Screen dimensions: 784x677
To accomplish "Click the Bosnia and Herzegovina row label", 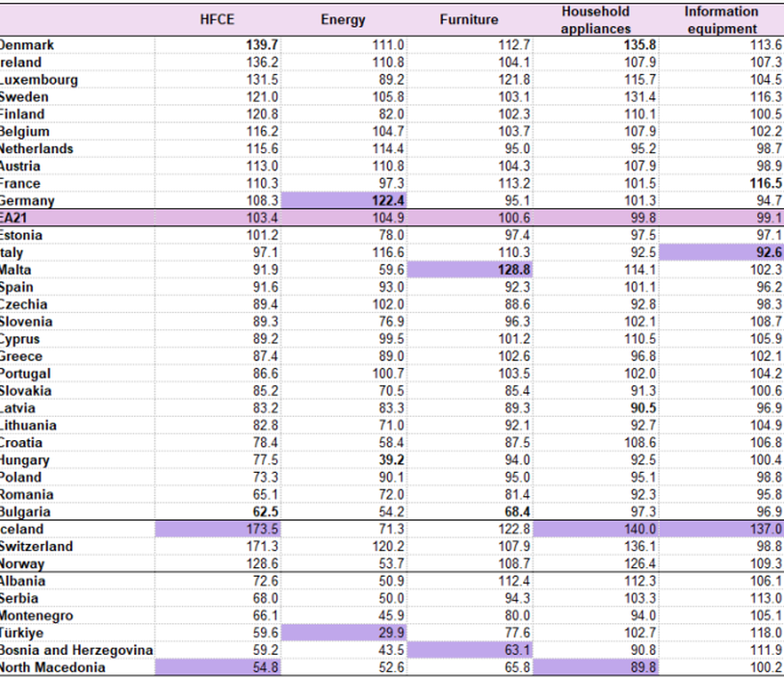I will click(76, 650).
